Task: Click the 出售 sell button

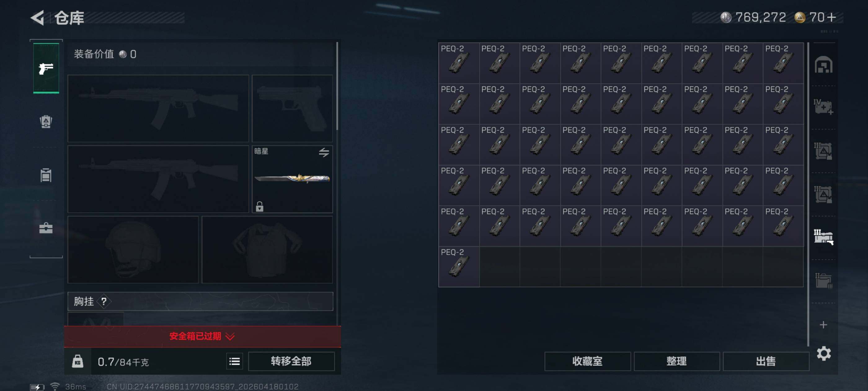Action: point(766,361)
